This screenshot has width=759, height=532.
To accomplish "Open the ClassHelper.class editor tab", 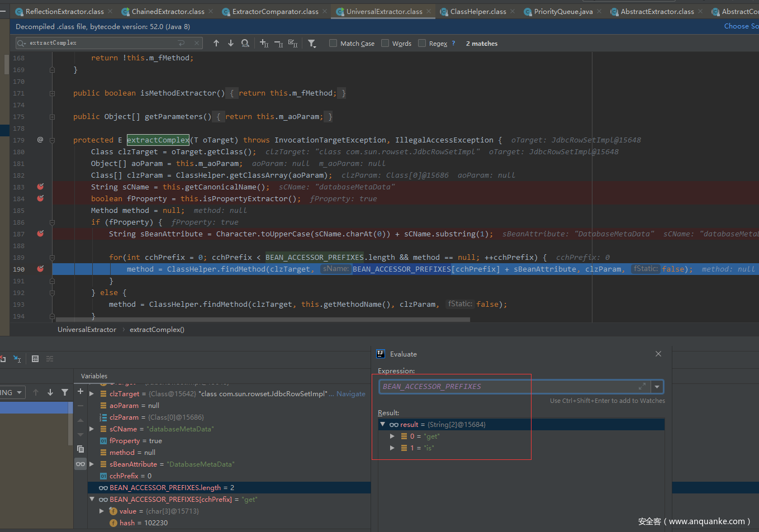I will 478,11.
